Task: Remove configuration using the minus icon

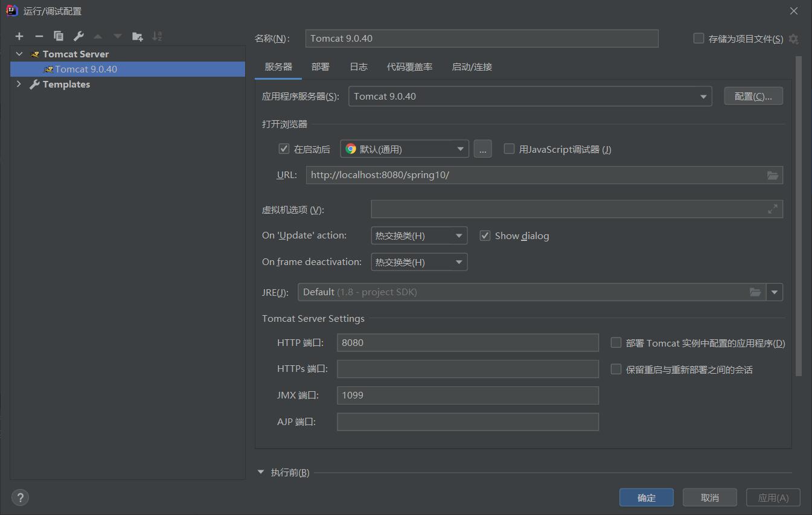Action: click(x=39, y=36)
